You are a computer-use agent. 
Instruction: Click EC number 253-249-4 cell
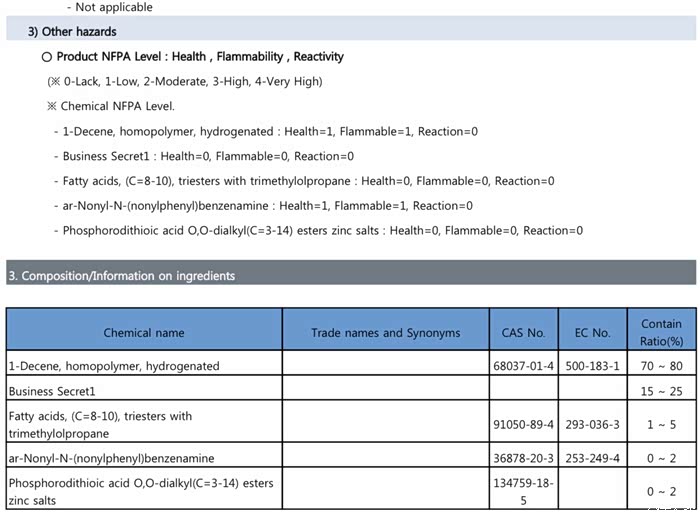[594, 458]
